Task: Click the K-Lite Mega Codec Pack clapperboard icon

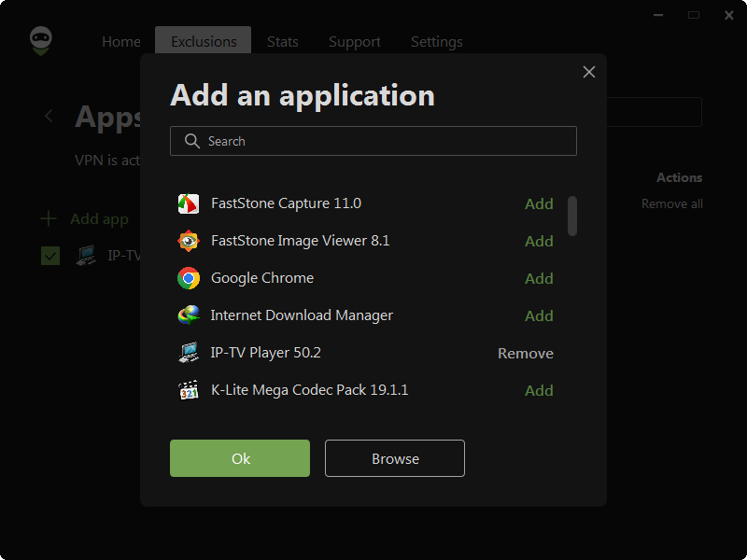Action: (189, 390)
